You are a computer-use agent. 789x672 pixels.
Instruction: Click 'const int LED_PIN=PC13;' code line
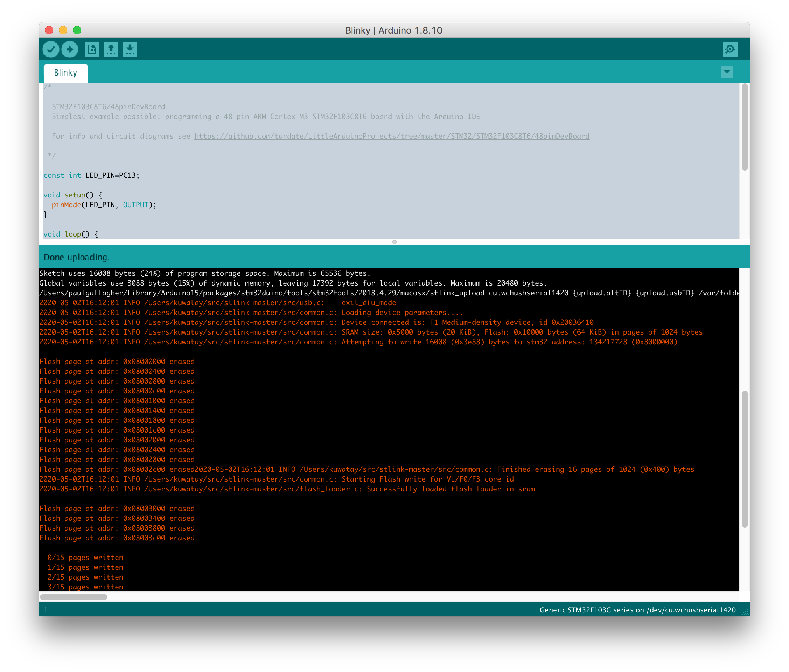coord(91,175)
